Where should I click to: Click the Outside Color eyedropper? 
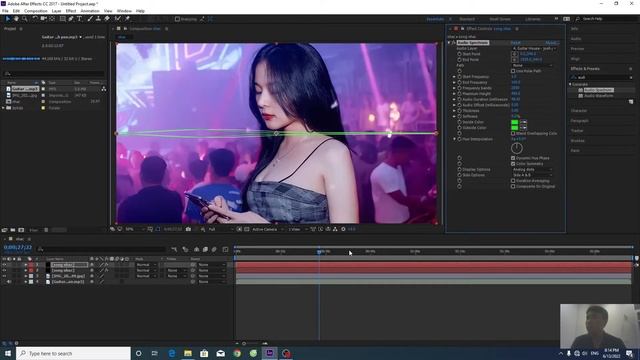click(x=523, y=128)
